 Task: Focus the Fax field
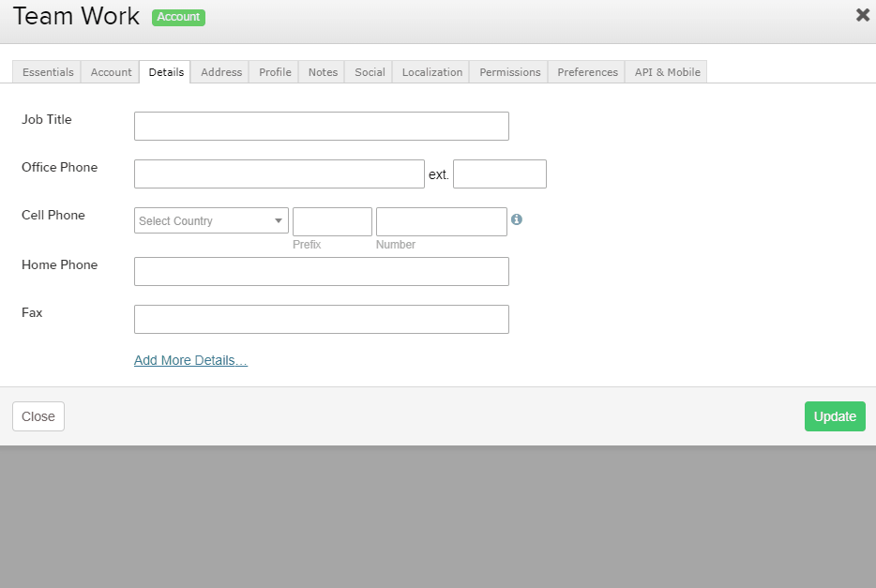coord(322,320)
